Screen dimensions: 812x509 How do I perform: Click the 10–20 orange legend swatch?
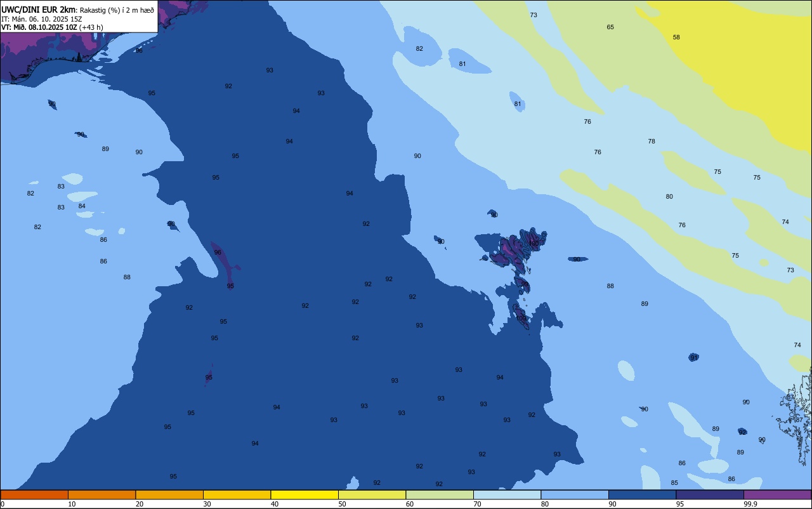click(101, 494)
